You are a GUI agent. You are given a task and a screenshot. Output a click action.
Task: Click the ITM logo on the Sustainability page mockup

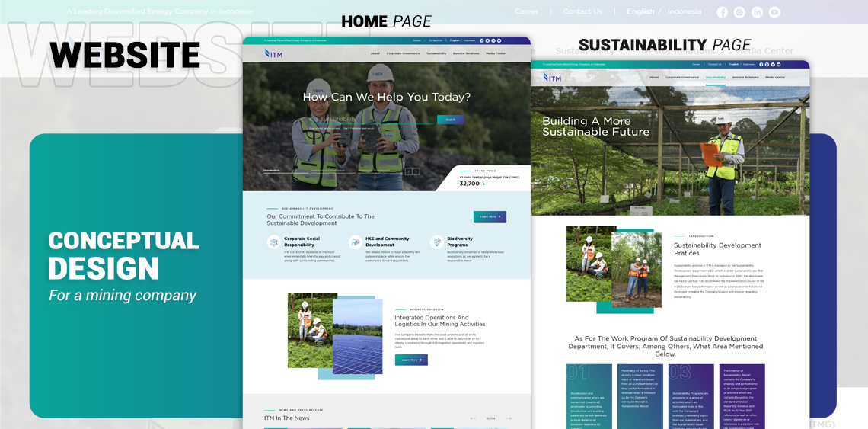[552, 77]
